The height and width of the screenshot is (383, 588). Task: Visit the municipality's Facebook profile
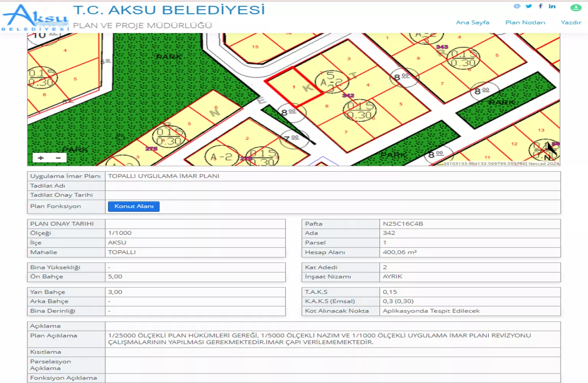pyautogui.click(x=541, y=6)
